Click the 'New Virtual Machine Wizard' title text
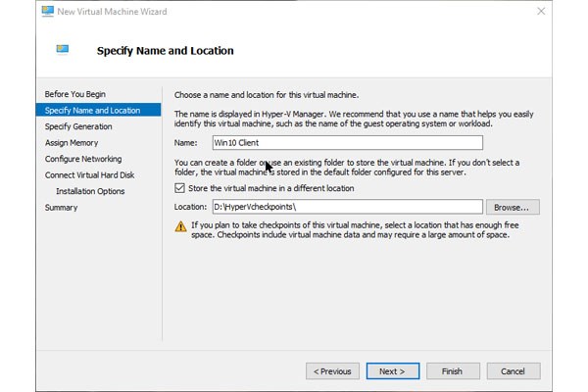 click(112, 12)
